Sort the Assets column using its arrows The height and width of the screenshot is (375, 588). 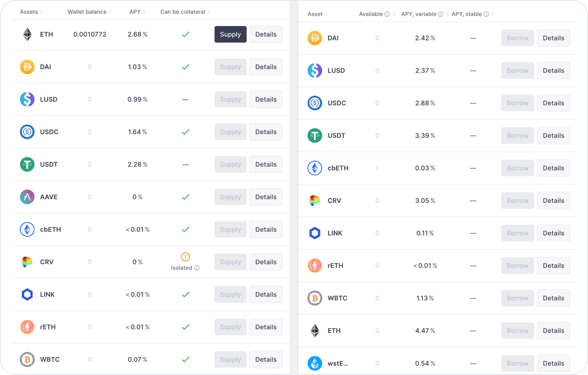click(42, 12)
